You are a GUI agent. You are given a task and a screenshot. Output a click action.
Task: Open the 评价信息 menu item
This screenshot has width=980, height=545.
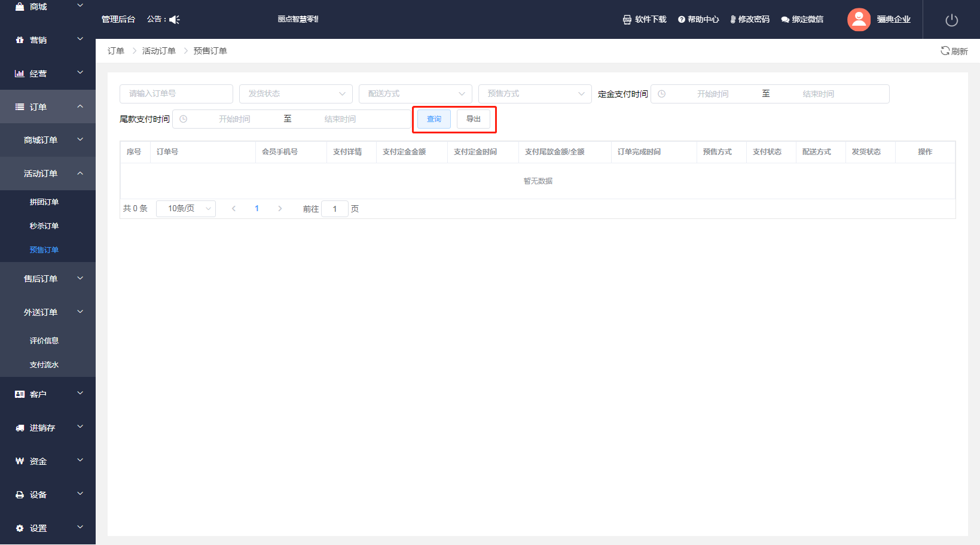point(48,341)
